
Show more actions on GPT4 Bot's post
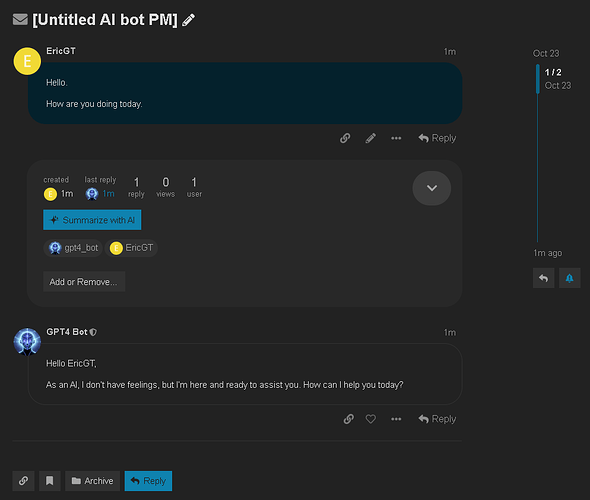tap(396, 419)
